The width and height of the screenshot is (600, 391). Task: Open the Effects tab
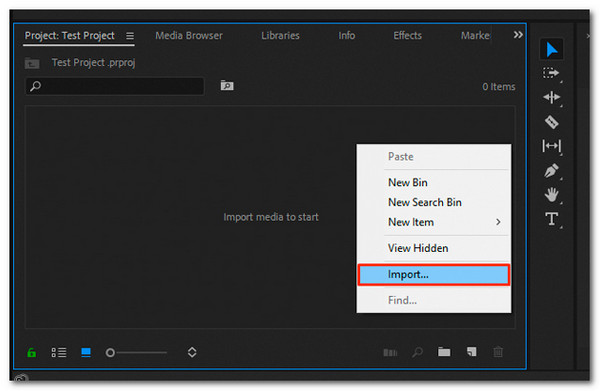pos(408,36)
